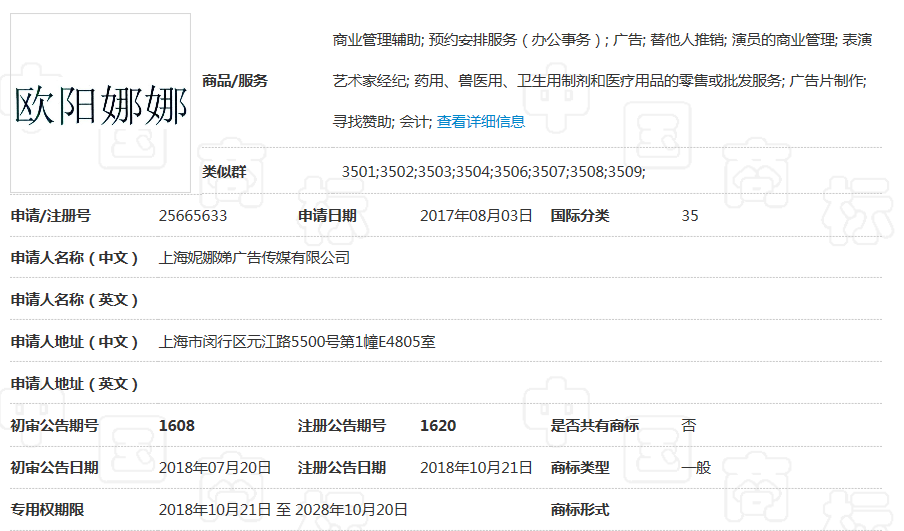
Task: Click the 初审公告日期 label
Action: point(55,468)
